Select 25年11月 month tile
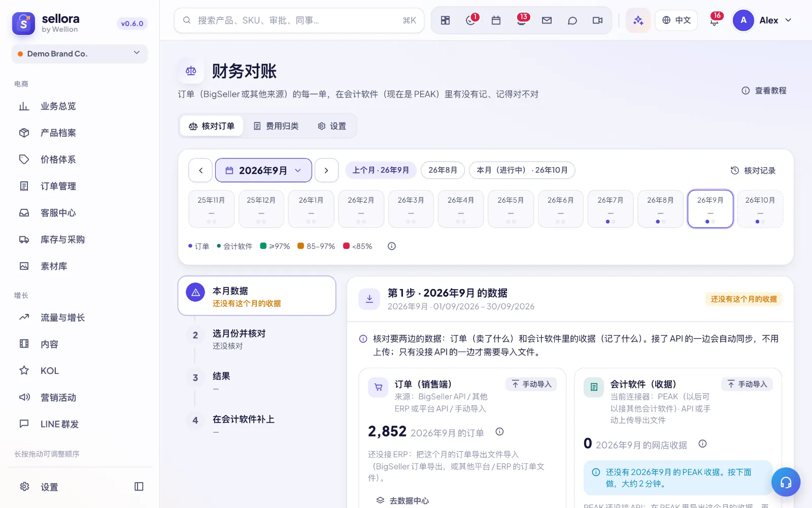812x508 pixels. 211,209
